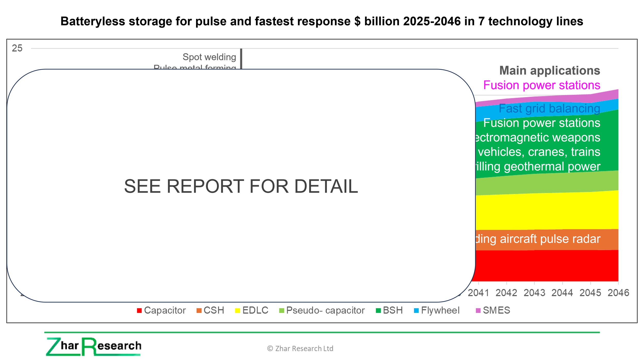Click the Main applications heading
644x362 pixels.
pyautogui.click(x=549, y=71)
